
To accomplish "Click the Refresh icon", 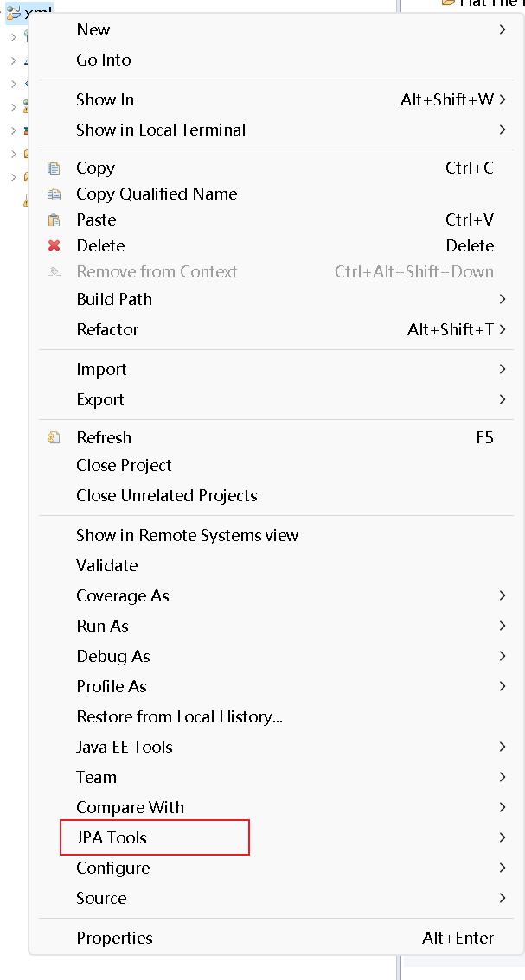I will click(x=54, y=438).
